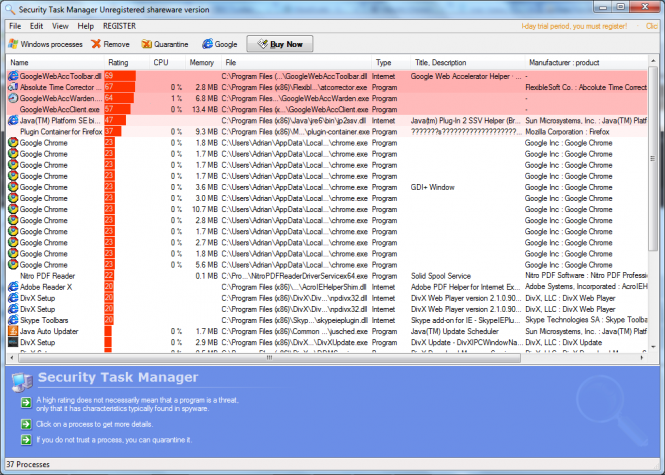Click the 37 Processes status bar text
The height and width of the screenshot is (475, 665).
[x=28, y=464]
